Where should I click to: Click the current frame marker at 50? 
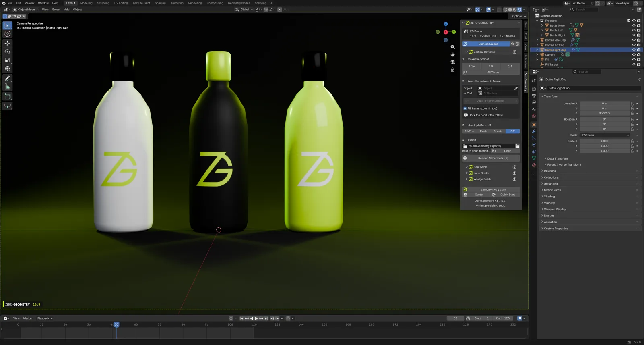116,324
